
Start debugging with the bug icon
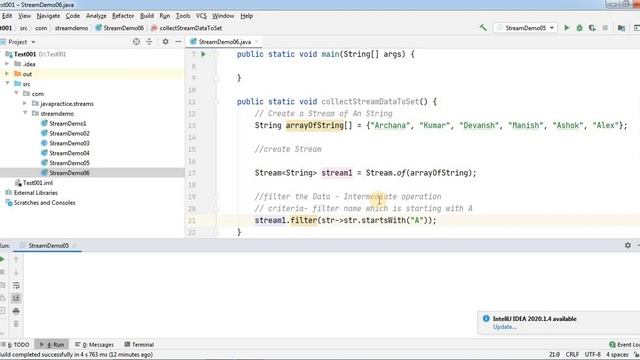pos(579,28)
